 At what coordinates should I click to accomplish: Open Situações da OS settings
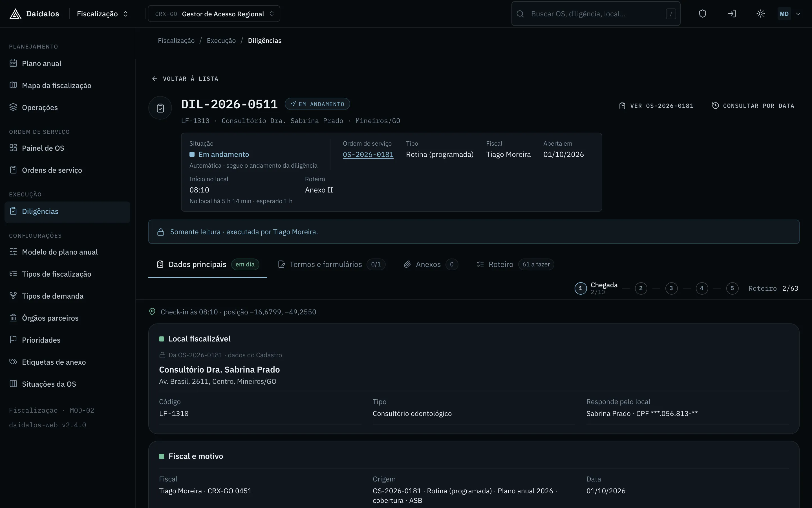click(67, 384)
